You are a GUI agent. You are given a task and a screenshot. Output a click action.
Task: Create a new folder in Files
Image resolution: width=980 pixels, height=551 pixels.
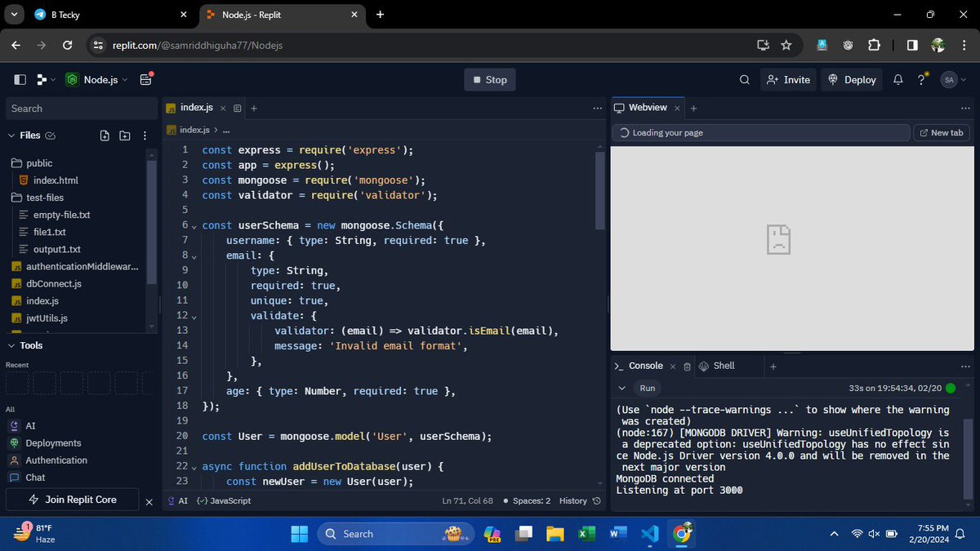[x=124, y=136]
